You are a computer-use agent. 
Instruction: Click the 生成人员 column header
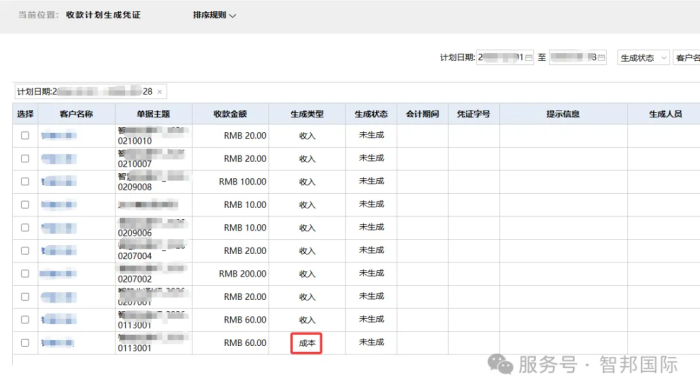pyautogui.click(x=665, y=114)
